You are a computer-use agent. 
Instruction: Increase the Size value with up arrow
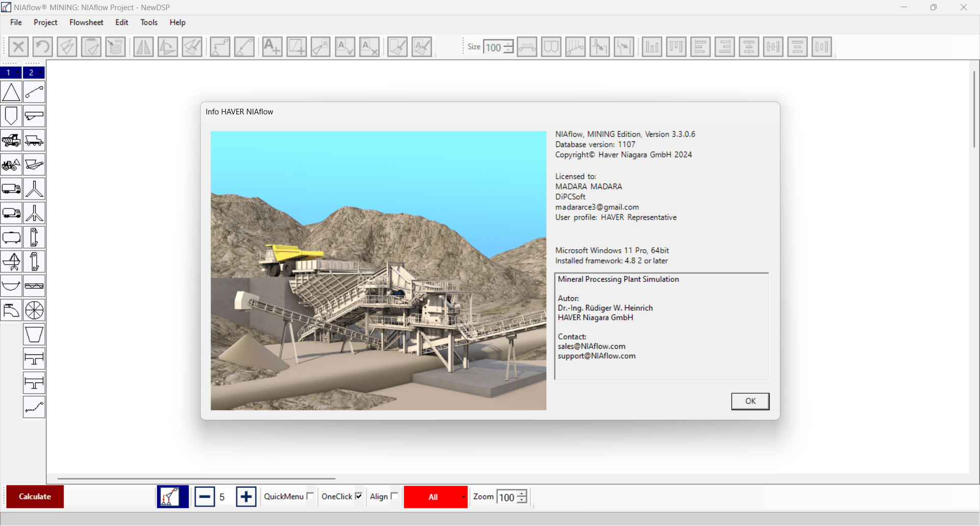tap(508, 43)
